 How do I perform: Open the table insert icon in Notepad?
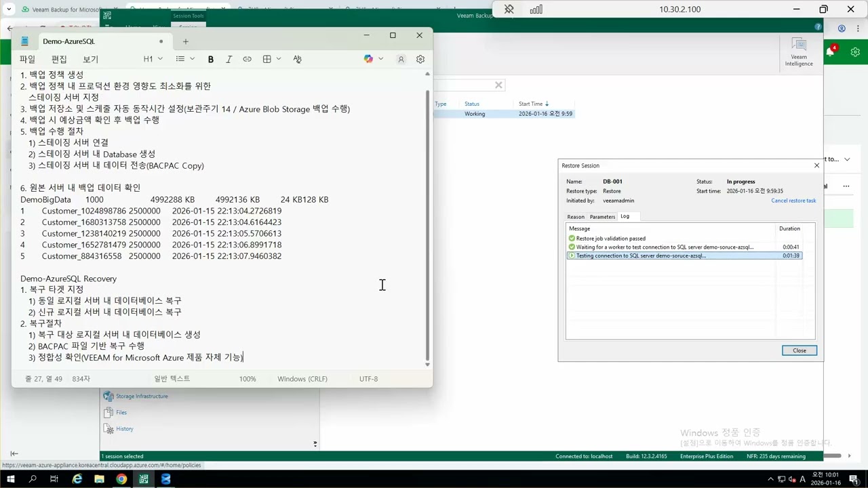(x=267, y=59)
